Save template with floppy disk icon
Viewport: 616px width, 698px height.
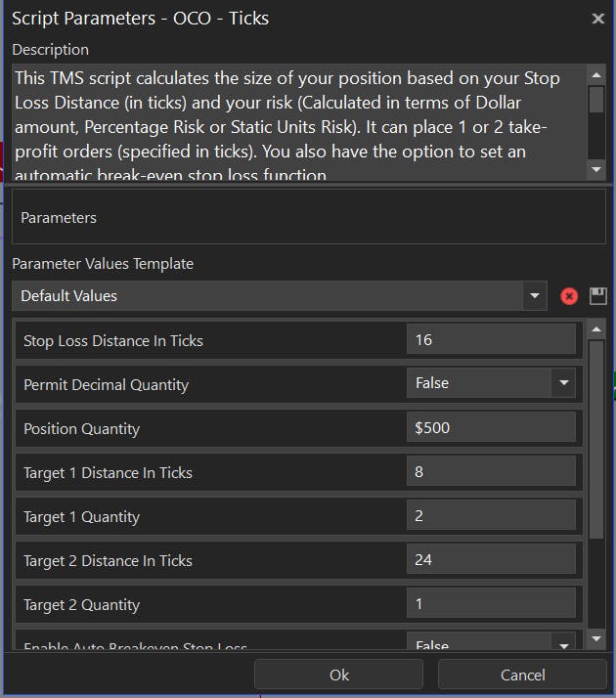click(597, 296)
